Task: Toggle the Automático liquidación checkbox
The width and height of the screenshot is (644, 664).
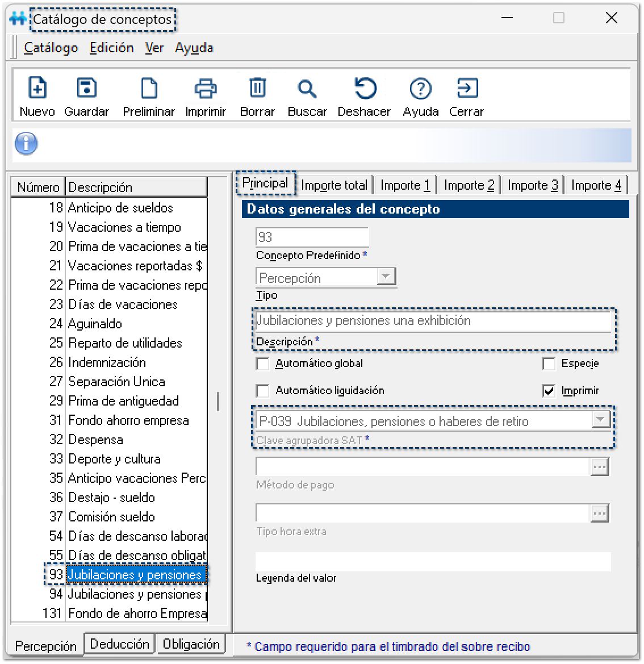Action: pos(263,391)
